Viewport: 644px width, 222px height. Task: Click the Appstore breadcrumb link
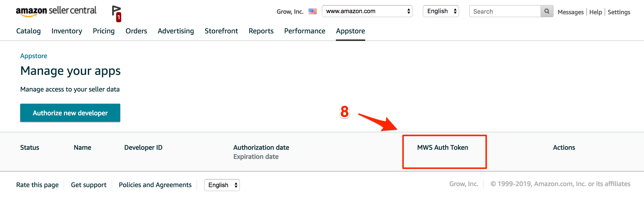(x=34, y=56)
